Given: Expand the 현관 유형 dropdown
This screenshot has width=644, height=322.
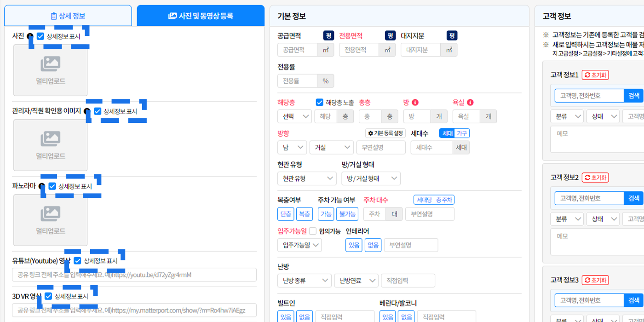Looking at the screenshot, I should [x=307, y=178].
